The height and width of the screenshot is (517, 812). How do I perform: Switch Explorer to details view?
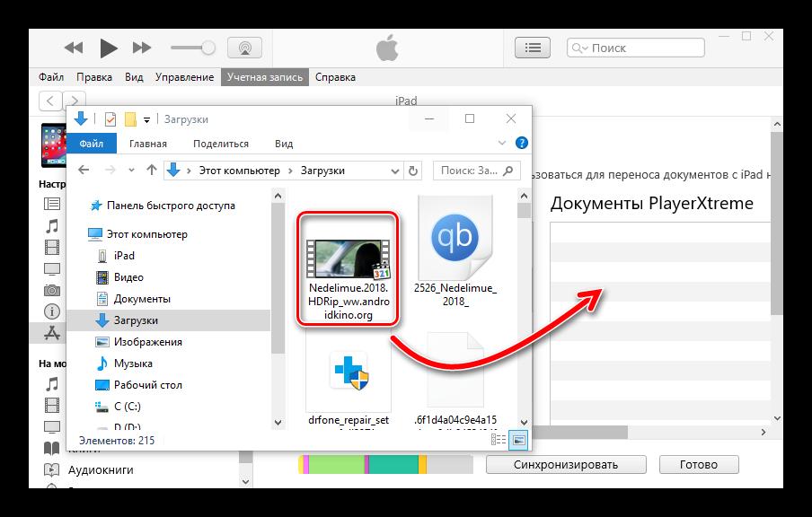499,440
